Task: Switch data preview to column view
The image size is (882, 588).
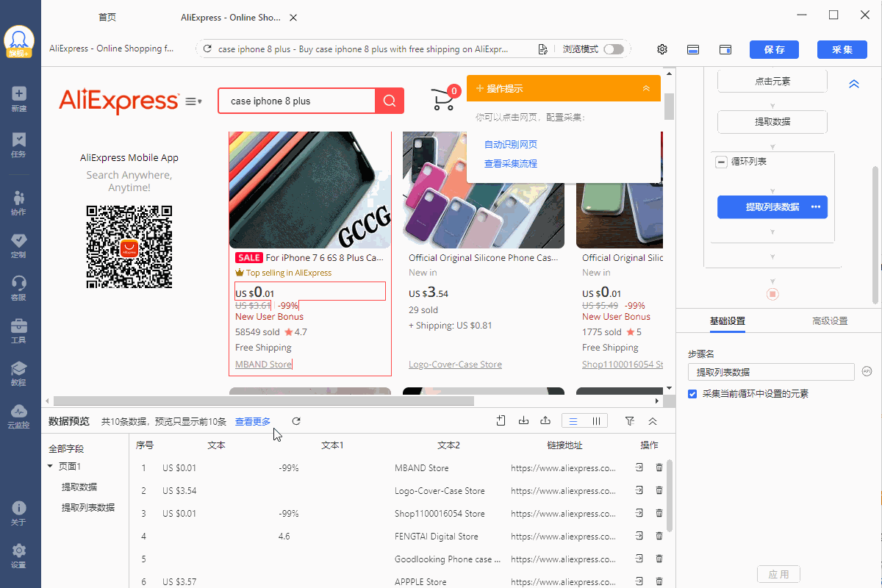Action: [x=596, y=421]
